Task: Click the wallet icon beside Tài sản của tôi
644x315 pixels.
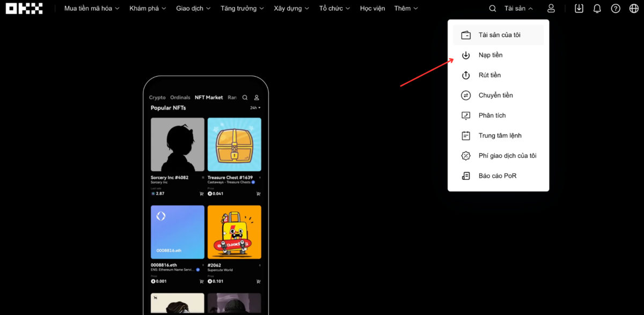Action: pos(466,35)
